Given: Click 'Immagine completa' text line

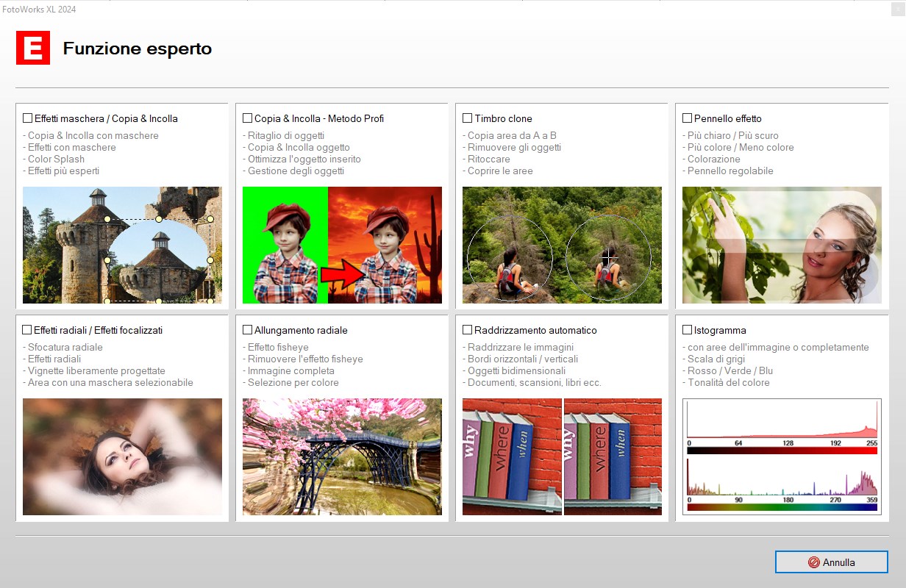Looking at the screenshot, I should point(288,370).
